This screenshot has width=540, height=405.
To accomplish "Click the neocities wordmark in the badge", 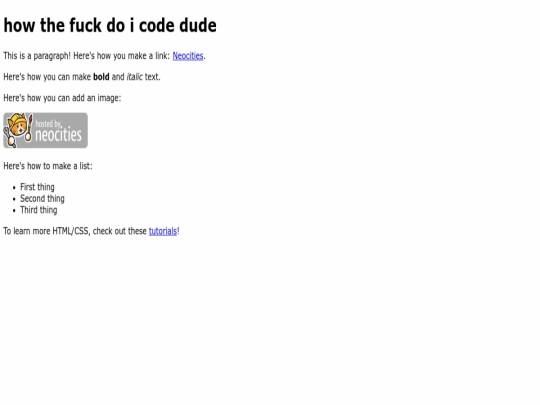I will pos(59,134).
